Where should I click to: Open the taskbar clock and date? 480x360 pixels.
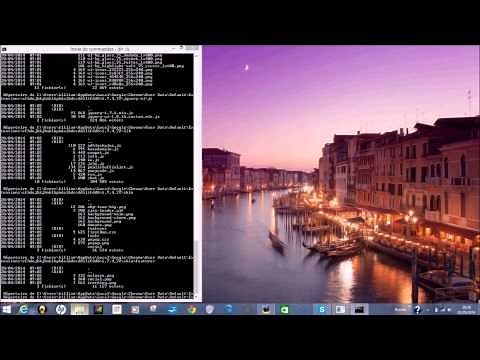tap(466, 310)
